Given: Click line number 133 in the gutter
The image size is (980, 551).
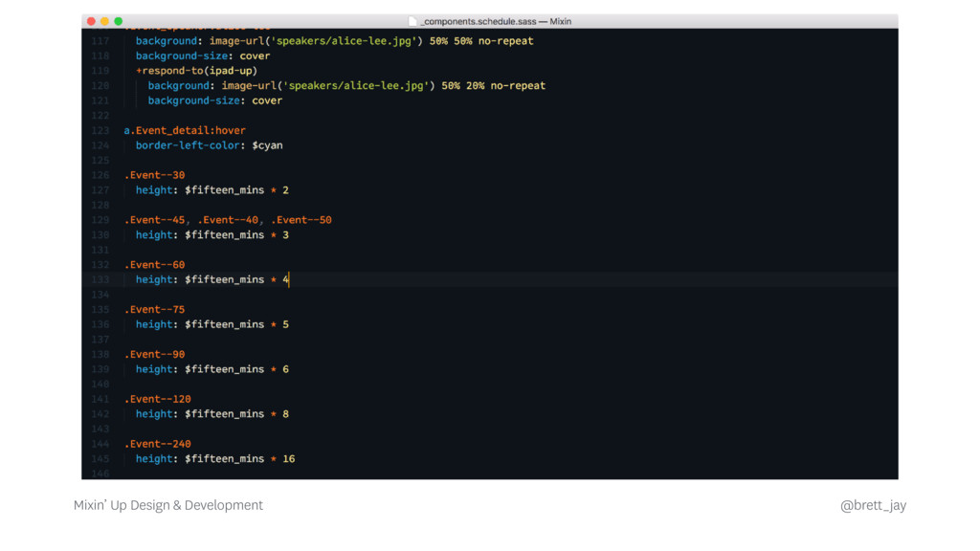Looking at the screenshot, I should tap(100, 280).
